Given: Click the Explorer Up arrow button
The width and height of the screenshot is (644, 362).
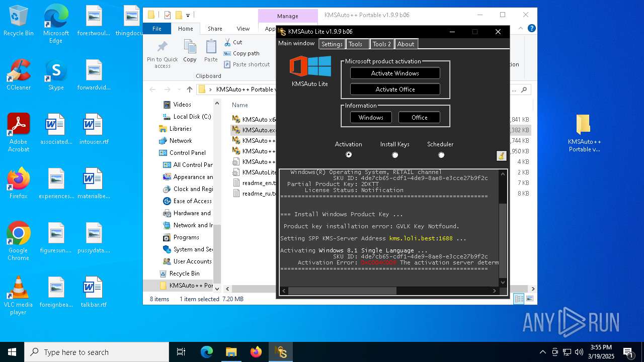Looking at the screenshot, I should (189, 89).
